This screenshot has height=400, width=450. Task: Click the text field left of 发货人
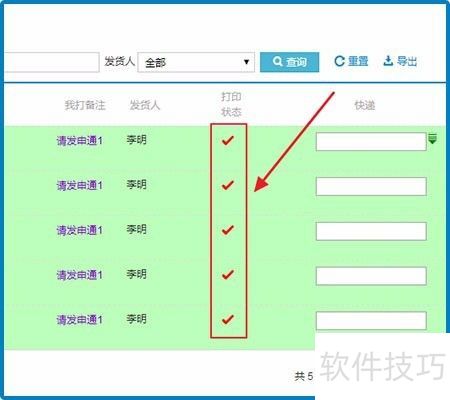coord(52,62)
